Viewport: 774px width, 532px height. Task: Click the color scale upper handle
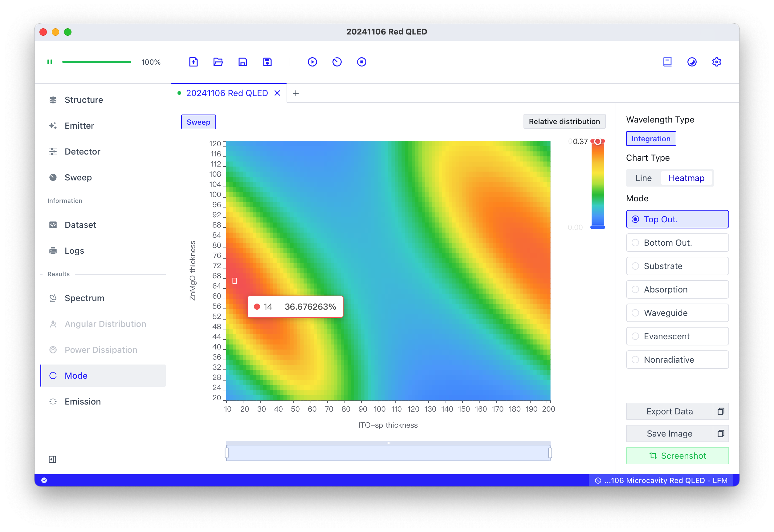(598, 142)
